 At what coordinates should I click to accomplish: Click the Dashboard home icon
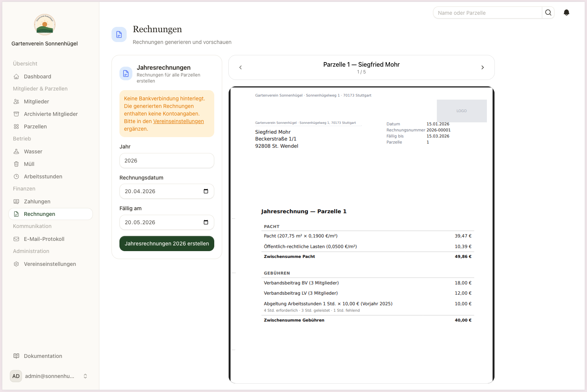16,77
